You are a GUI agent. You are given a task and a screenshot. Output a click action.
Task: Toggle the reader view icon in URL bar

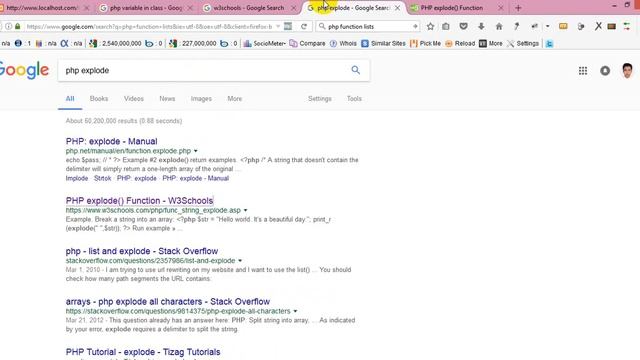[x=288, y=27]
